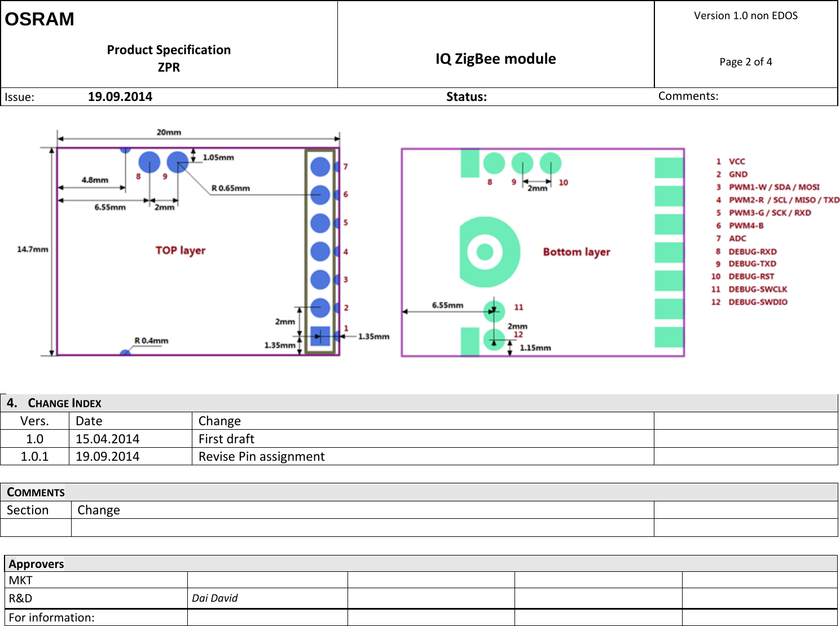Click the 'DEBUG-SWDIO' legend entry
The width and height of the screenshot is (840, 626).
pyautogui.click(x=758, y=302)
